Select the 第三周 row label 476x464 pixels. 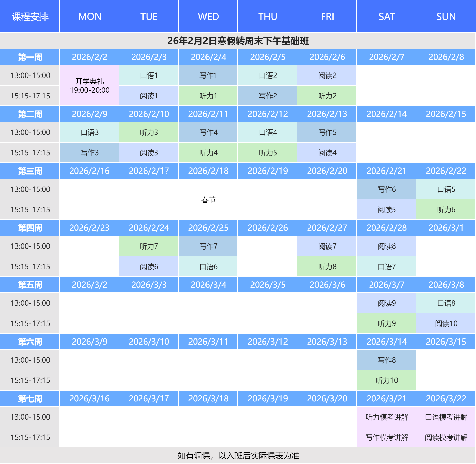click(30, 171)
